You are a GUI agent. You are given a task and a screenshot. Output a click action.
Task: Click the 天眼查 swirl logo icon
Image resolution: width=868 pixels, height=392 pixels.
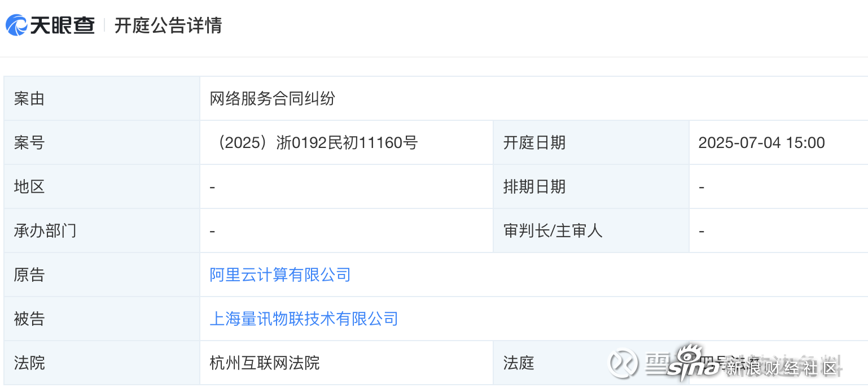click(x=16, y=25)
